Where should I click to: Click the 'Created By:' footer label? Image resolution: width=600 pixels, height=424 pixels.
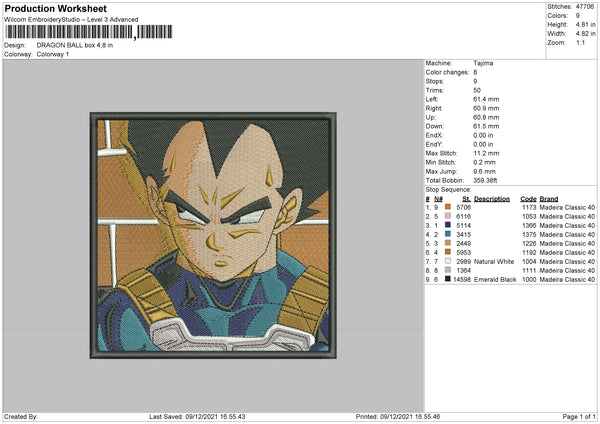pyautogui.click(x=21, y=417)
